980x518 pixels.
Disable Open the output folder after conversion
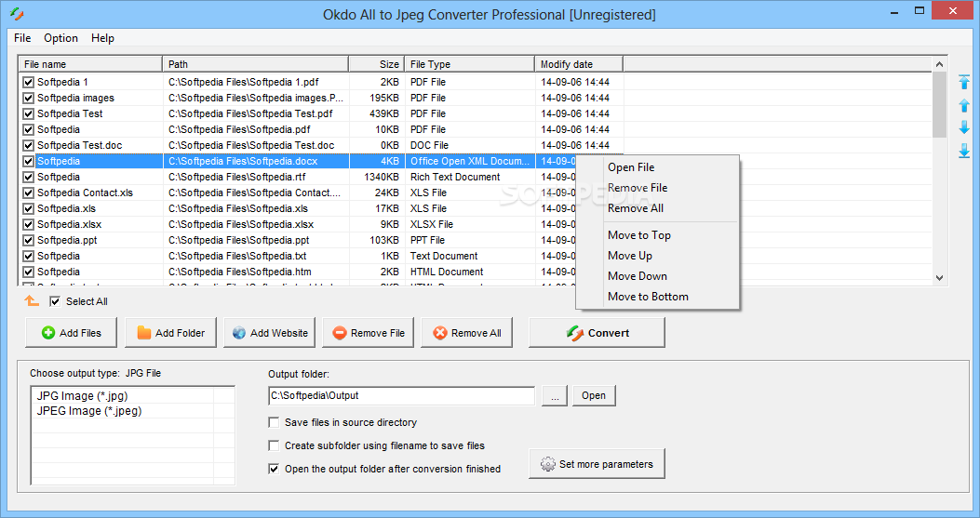point(274,469)
